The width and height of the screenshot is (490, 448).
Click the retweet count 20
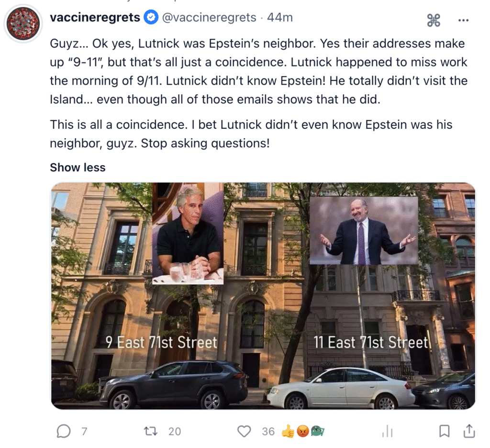[175, 431]
